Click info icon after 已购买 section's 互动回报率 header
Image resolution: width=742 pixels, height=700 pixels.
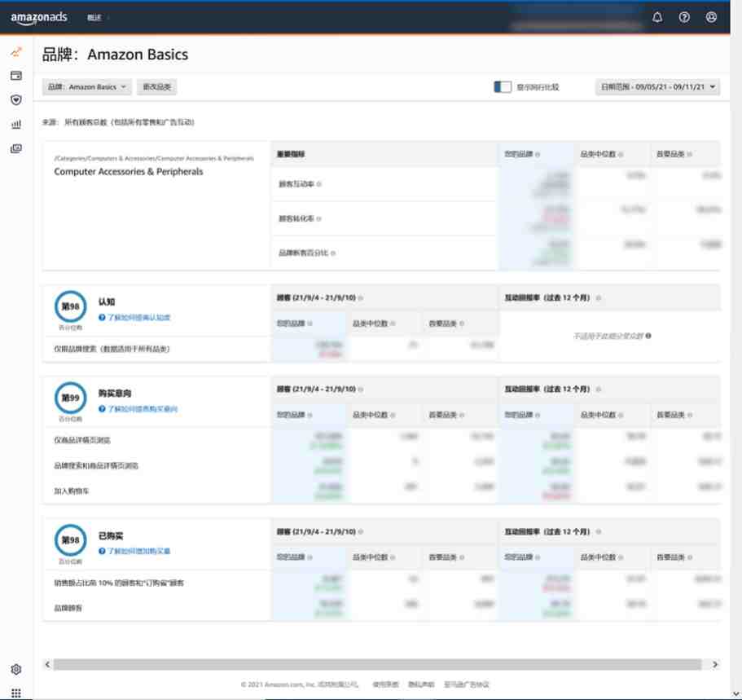coord(599,532)
